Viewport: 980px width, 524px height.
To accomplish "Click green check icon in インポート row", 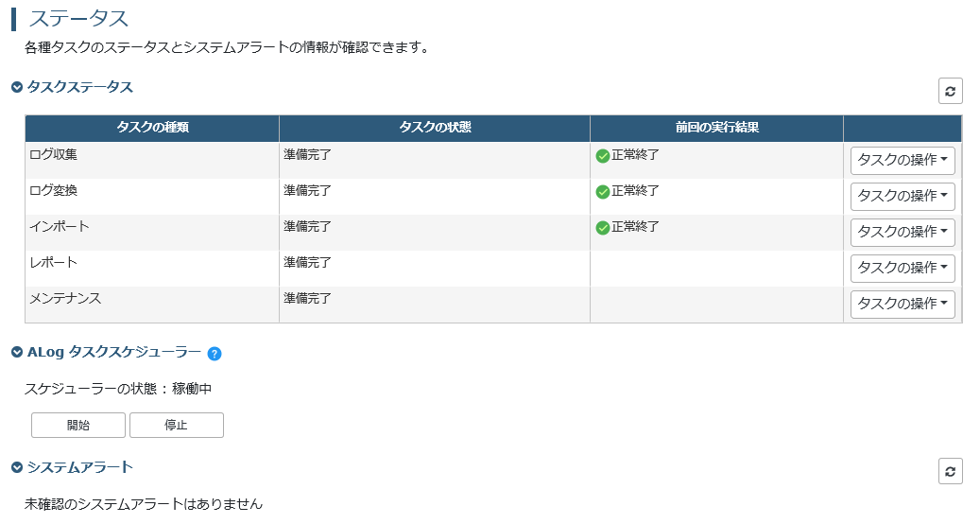I will pos(603,228).
